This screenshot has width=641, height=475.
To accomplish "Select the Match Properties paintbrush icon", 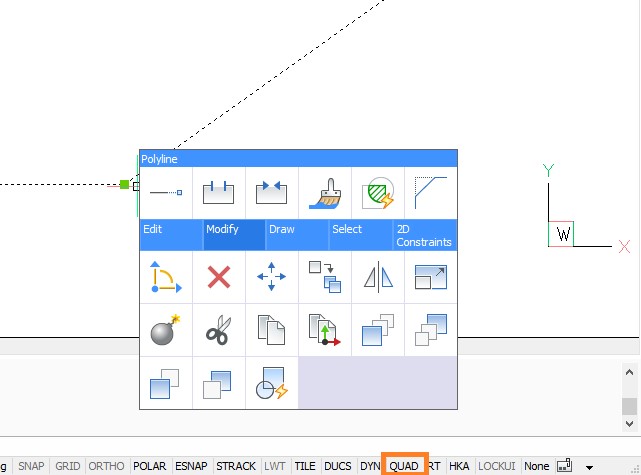I will pyautogui.click(x=325, y=193).
